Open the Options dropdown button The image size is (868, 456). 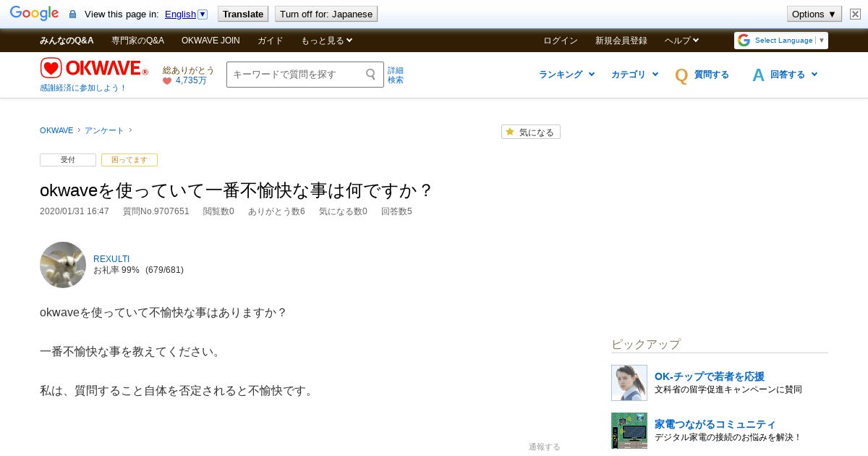[814, 14]
